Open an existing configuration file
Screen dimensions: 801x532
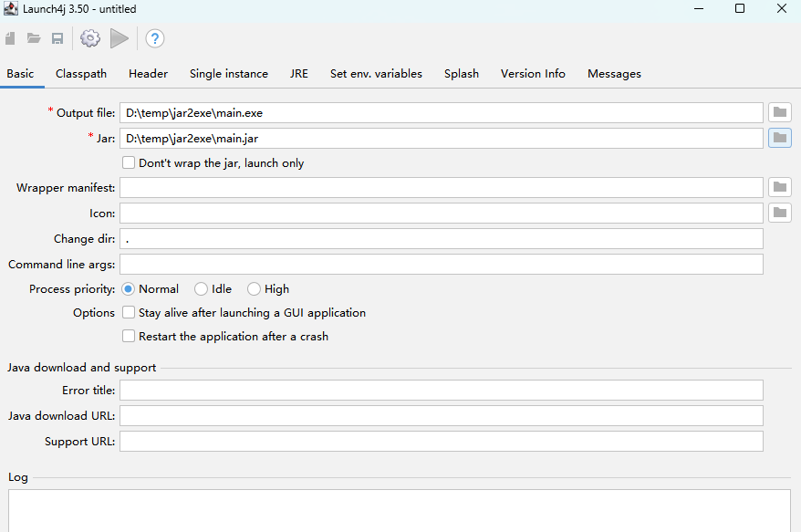tap(34, 38)
